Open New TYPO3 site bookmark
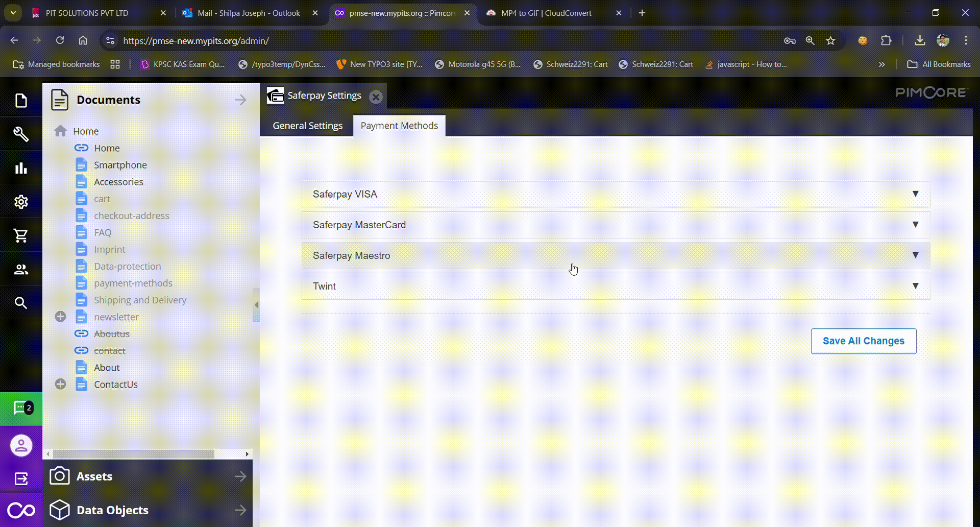 380,64
